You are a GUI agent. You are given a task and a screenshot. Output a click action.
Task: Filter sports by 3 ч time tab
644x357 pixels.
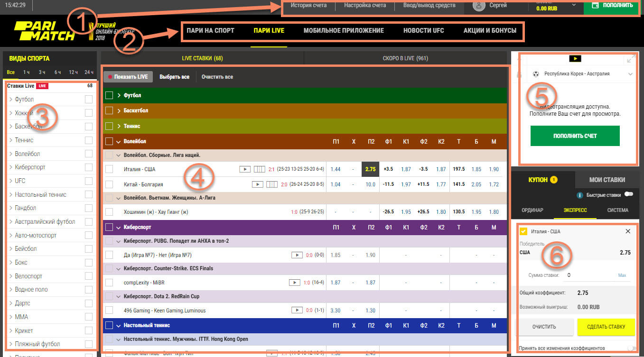[x=42, y=72]
